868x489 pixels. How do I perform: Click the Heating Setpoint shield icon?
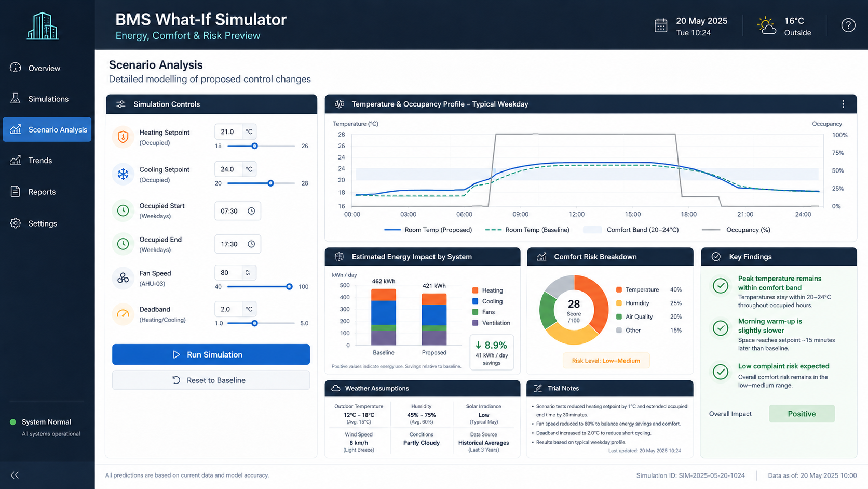coord(123,137)
